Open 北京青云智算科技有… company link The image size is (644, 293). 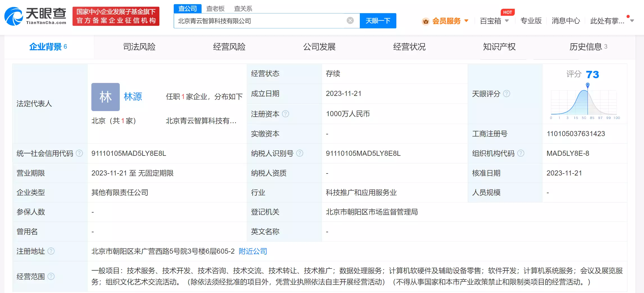(x=201, y=121)
